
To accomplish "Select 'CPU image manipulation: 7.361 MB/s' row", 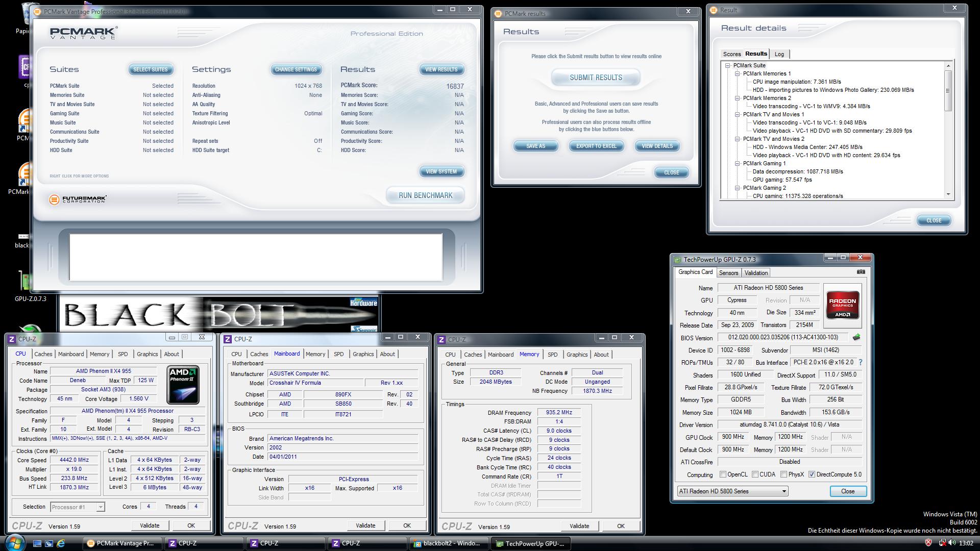I will [797, 82].
